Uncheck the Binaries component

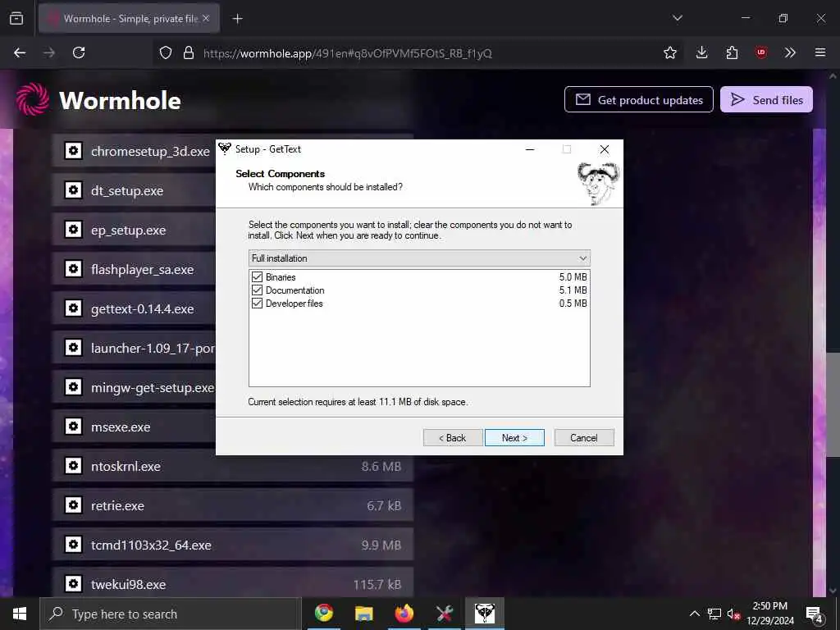pos(257,277)
